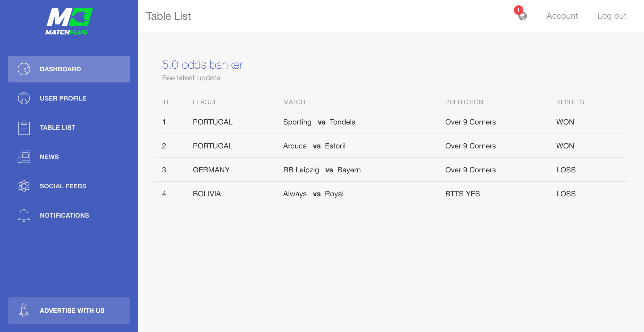644x332 pixels.
Task: Click the Notifications bell icon
Action: (x=24, y=215)
